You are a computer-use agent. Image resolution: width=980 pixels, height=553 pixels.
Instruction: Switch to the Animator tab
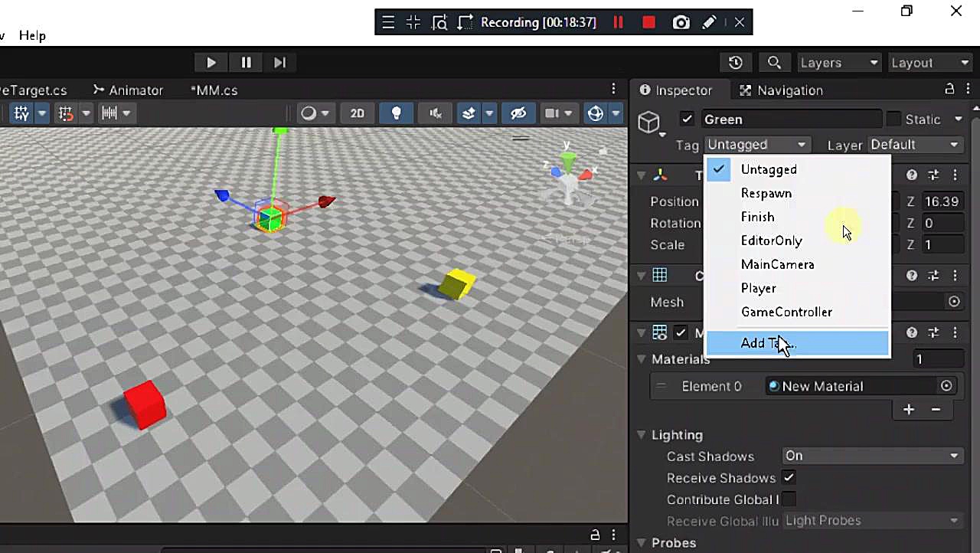(x=128, y=90)
